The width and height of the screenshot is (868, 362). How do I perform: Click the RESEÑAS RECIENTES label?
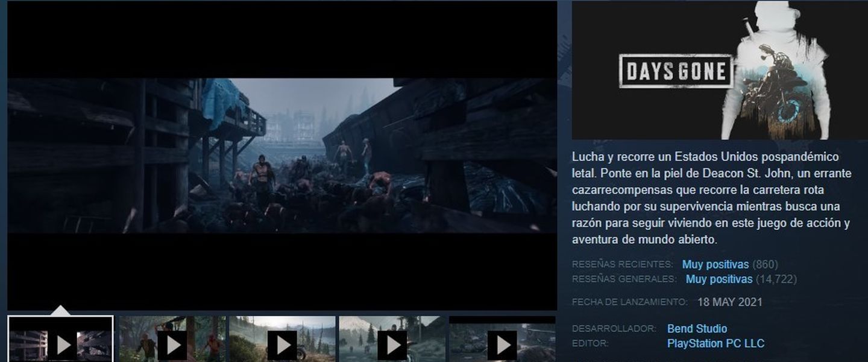click(x=623, y=264)
